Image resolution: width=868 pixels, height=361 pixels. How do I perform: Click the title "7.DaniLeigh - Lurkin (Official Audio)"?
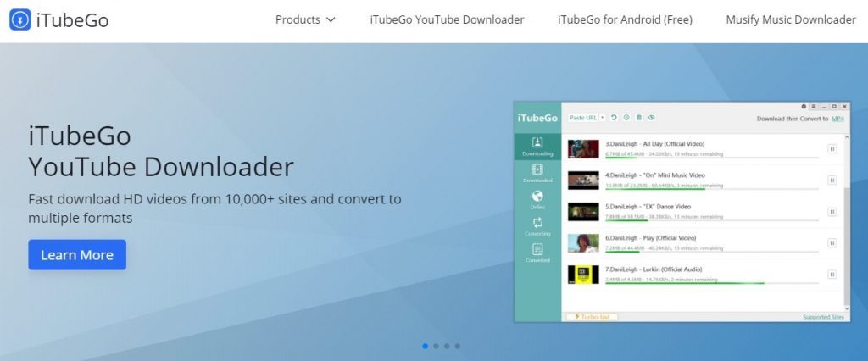point(654,269)
